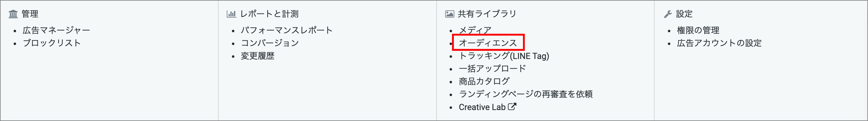Click the external link icon beside Creative Lab
This screenshot has width=868, height=121.
[512, 107]
